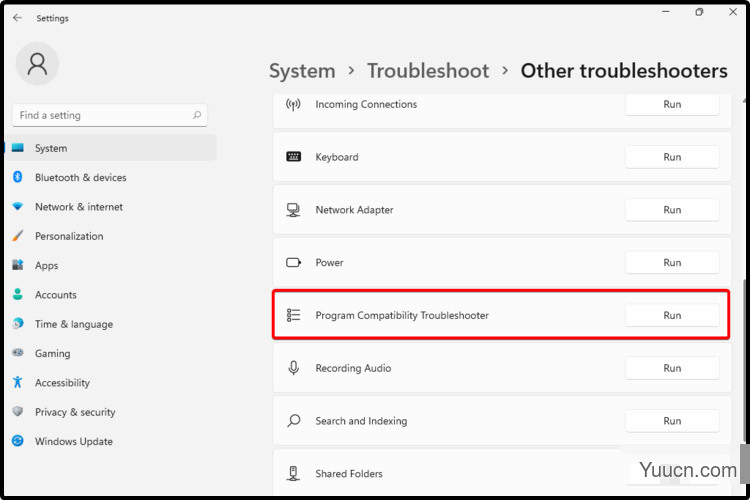Open Accessibility label in sidebar

(62, 383)
